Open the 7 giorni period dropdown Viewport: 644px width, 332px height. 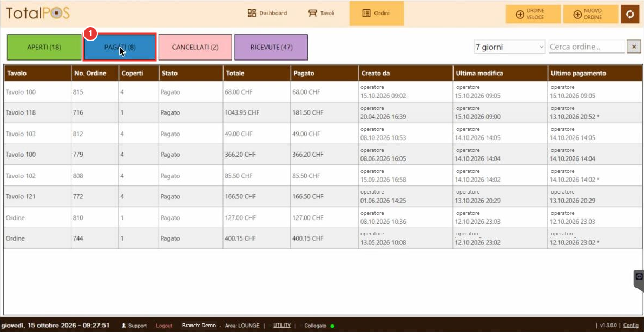509,47
